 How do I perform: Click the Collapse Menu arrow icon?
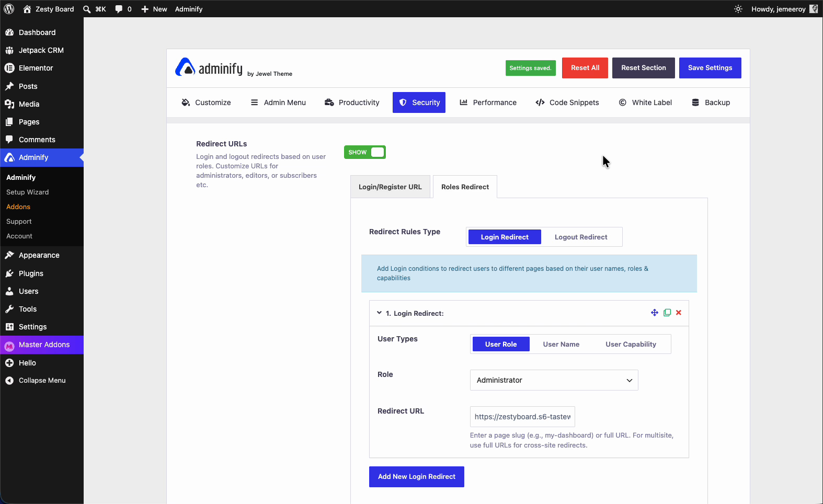(9, 381)
